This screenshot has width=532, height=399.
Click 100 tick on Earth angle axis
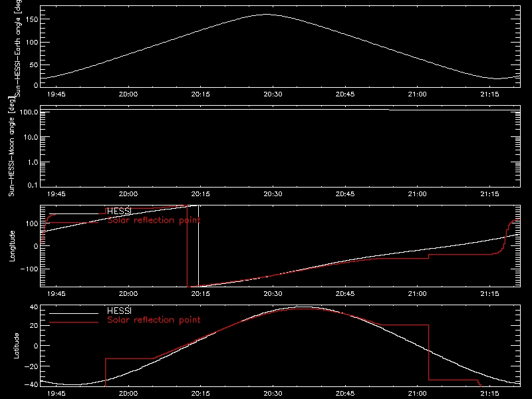click(32, 42)
